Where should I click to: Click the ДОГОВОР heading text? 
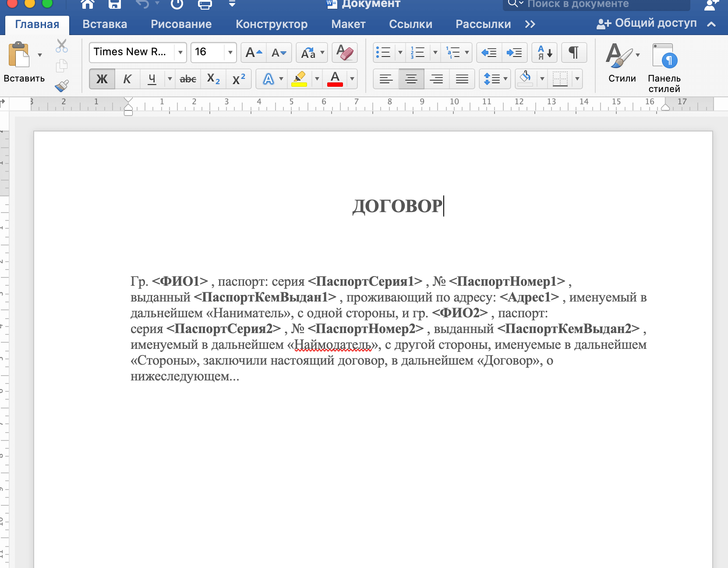click(x=398, y=206)
